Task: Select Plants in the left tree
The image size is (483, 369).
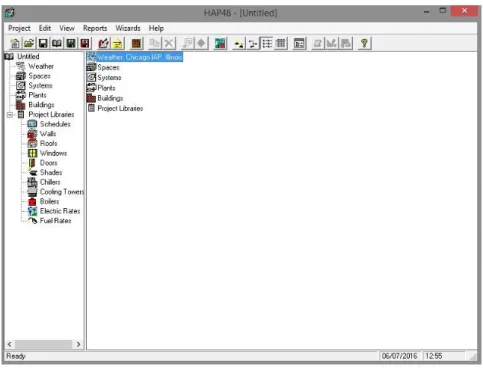Action: (x=37, y=95)
